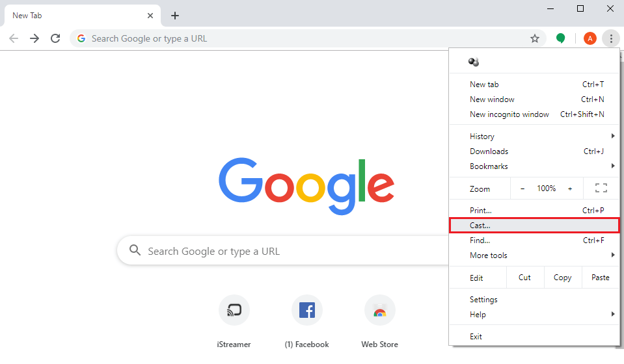Click the extension icon atop the menu
The image size is (624, 364).
tap(474, 62)
